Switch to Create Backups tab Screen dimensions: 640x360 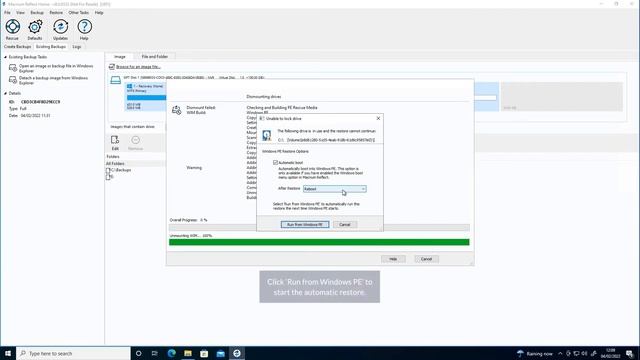[18, 47]
